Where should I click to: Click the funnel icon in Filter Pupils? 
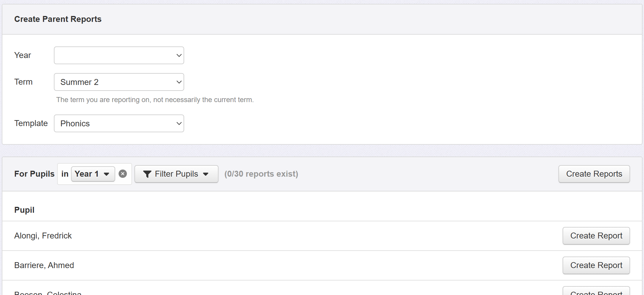coord(147,174)
